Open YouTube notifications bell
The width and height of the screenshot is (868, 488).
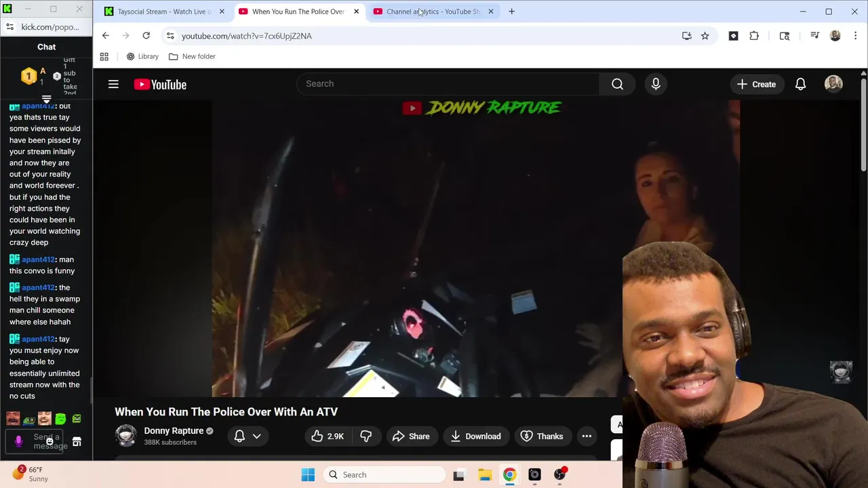800,84
